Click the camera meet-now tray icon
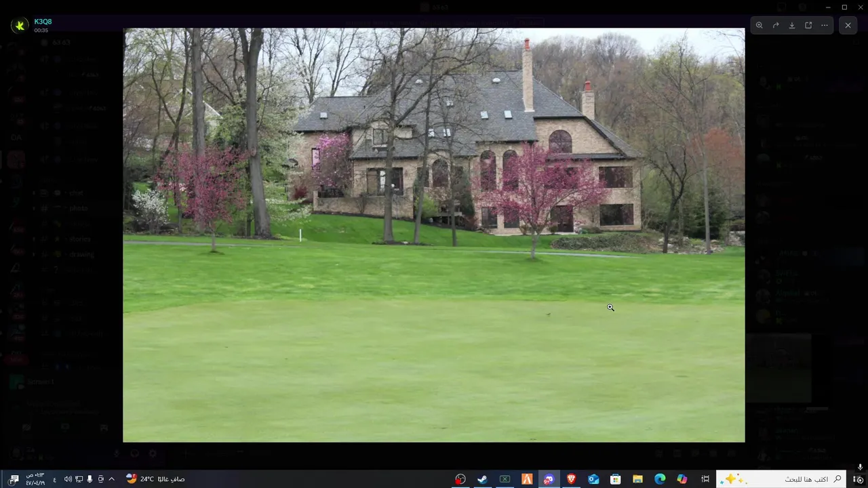868x488 pixels. (100, 479)
